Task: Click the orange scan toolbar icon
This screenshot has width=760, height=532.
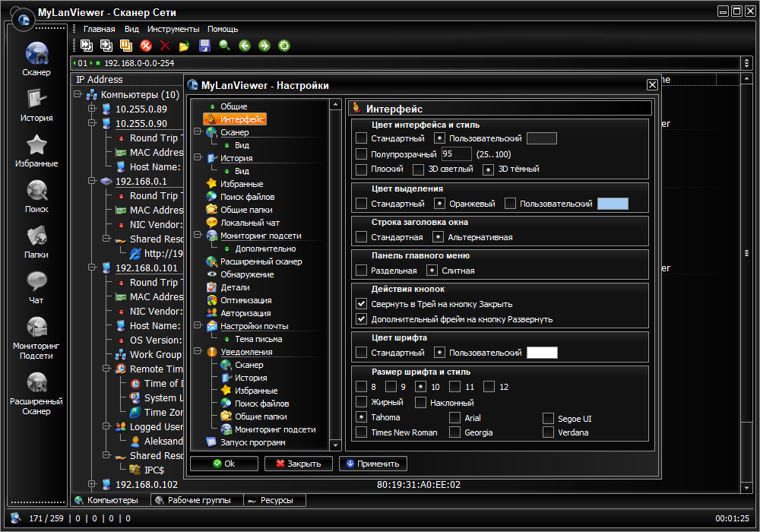Action: tap(126, 46)
